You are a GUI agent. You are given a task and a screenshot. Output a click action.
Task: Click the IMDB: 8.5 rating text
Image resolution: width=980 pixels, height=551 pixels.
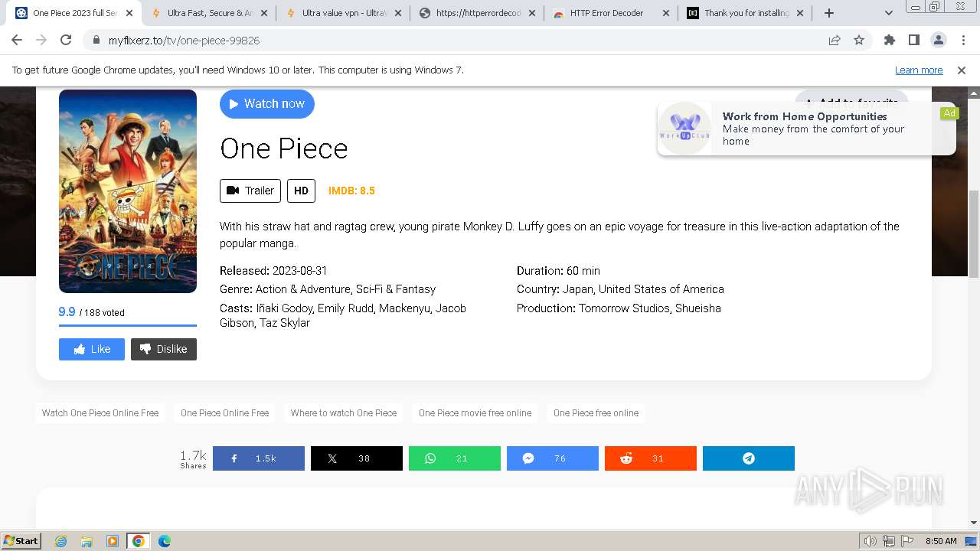(x=351, y=191)
